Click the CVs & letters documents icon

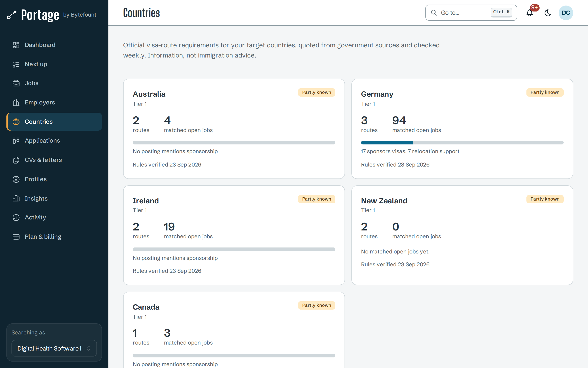[x=16, y=160]
